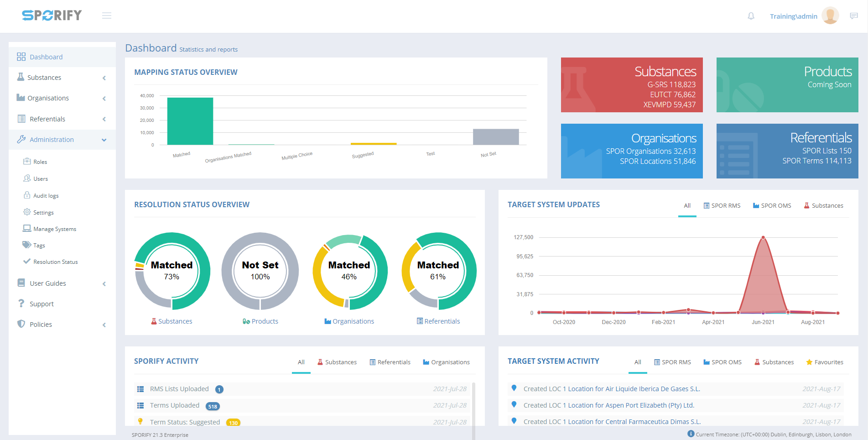Switch to SPOR RMS tab in Target System Updates
The height and width of the screenshot is (440, 868).
pos(722,206)
